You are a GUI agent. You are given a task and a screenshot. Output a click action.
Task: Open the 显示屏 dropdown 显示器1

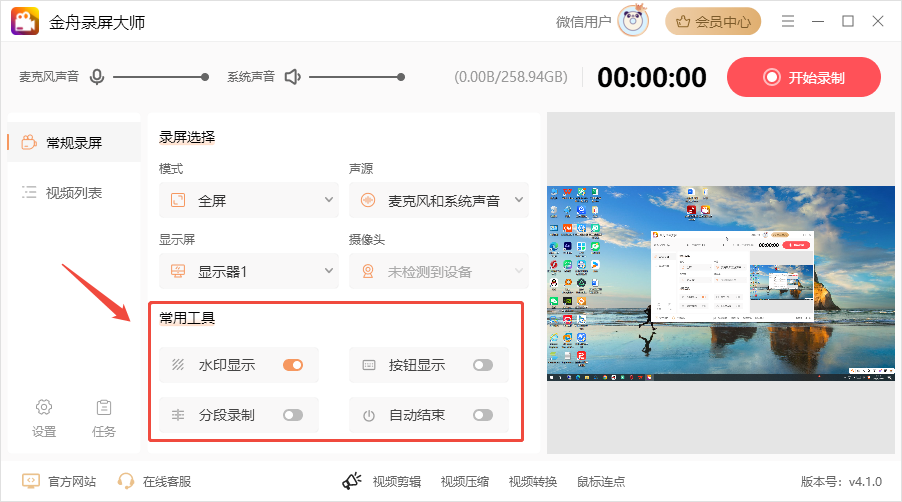pyautogui.click(x=249, y=271)
